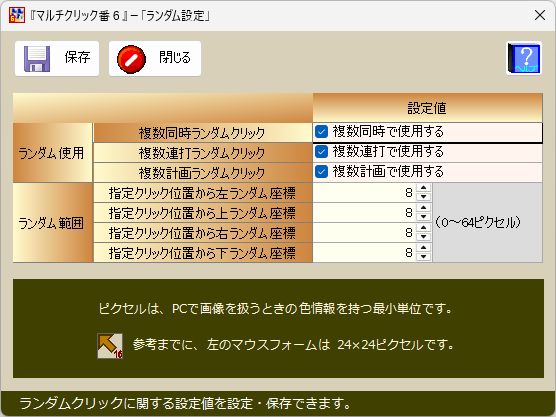The width and height of the screenshot is (556, 417).
Task: Click the mouse form arrow icon
Action: (110, 346)
